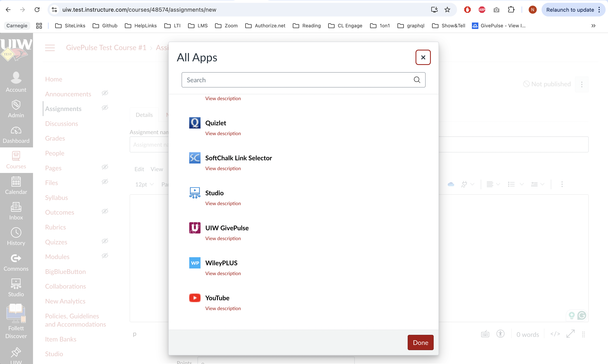Expand the text alignment dropdown
Screen dimensions: 608x364
coord(493,184)
